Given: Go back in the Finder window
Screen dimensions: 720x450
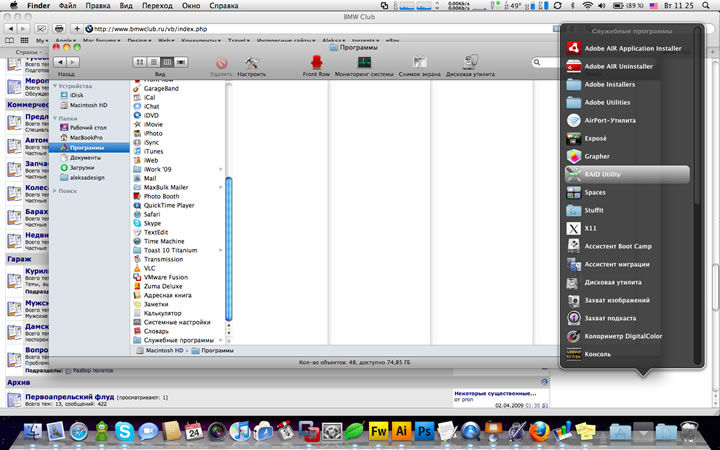Looking at the screenshot, I should coord(60,62).
